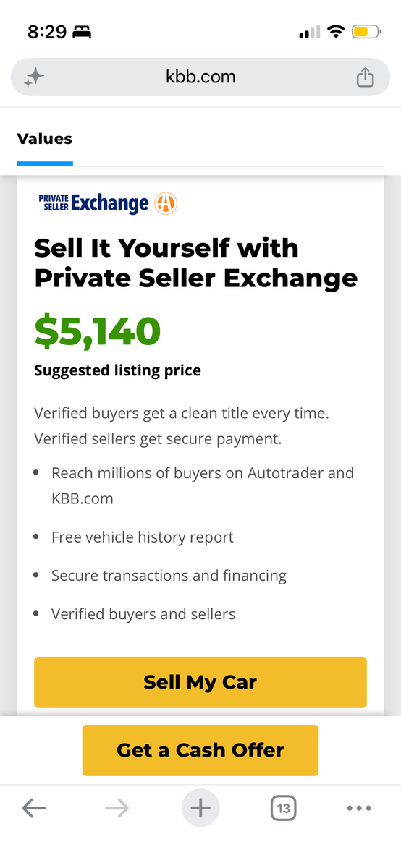Viewport: 401px width, 868px height.
Task: Go back with the left arrow
Action: tap(34, 808)
